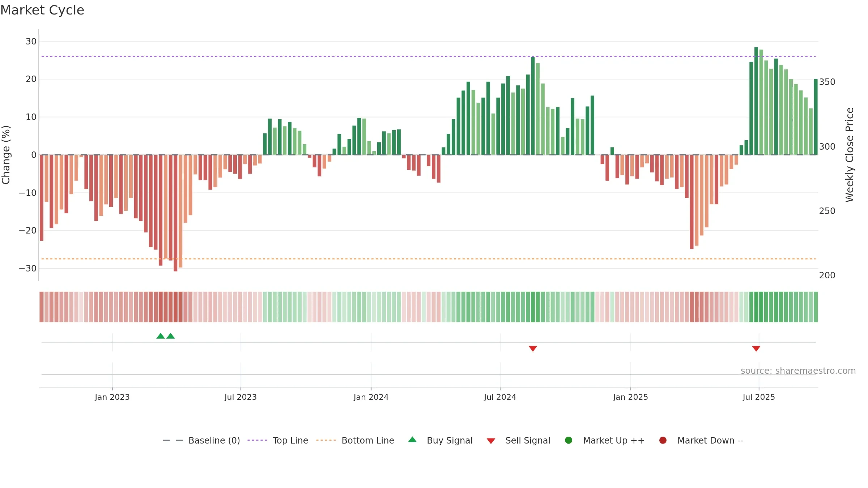The width and height of the screenshot is (868, 488).
Task: Click the Jan 2023 axis label
Action: [x=112, y=397]
